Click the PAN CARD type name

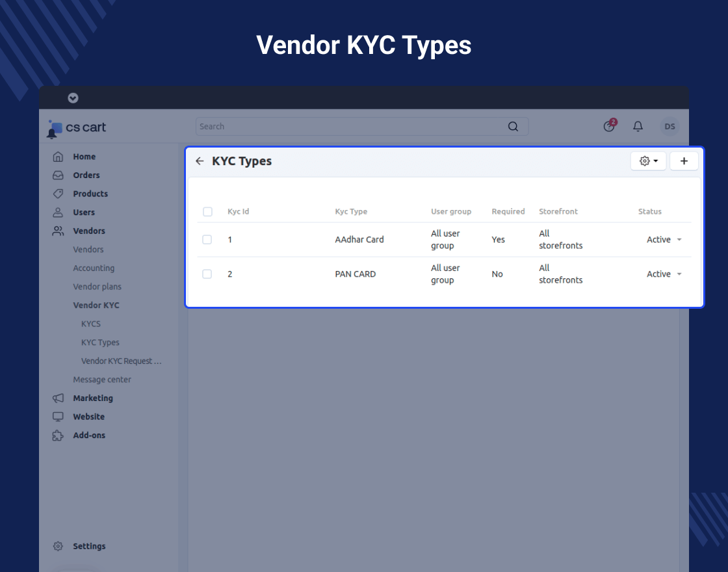coord(355,274)
